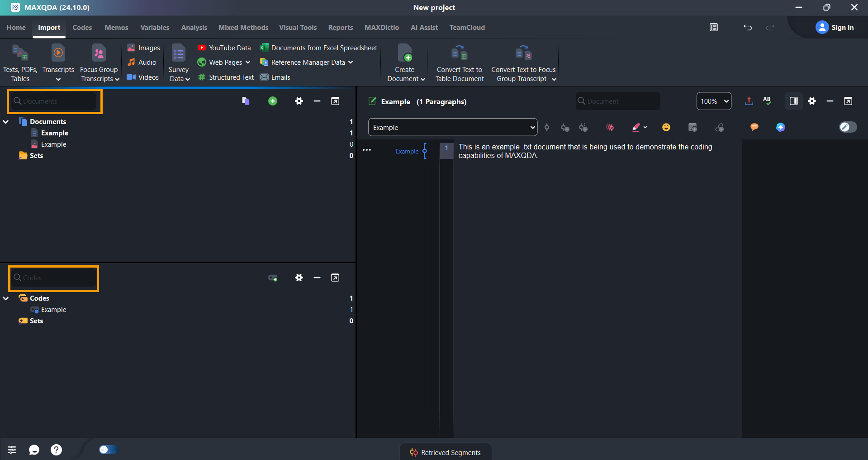Viewport: 868px width, 460px height.
Task: Click the AI Assist sparkle icon in document toolbar
Action: click(x=780, y=128)
